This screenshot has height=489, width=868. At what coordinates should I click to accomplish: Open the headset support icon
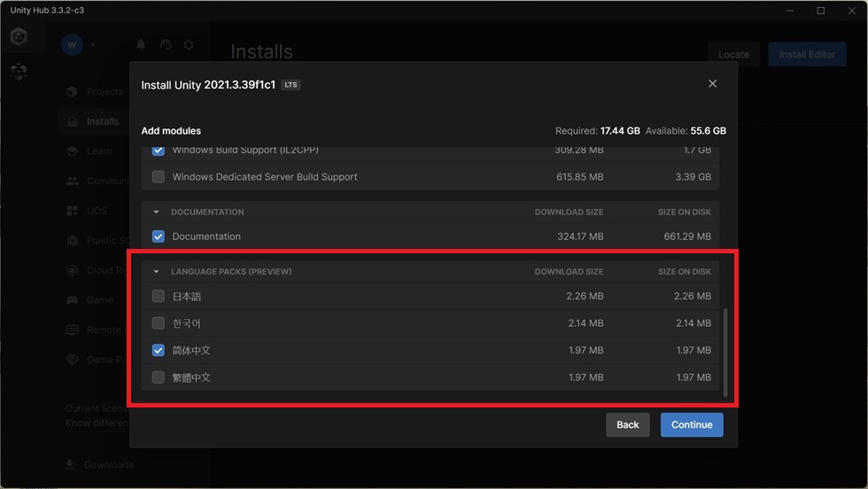coord(166,44)
